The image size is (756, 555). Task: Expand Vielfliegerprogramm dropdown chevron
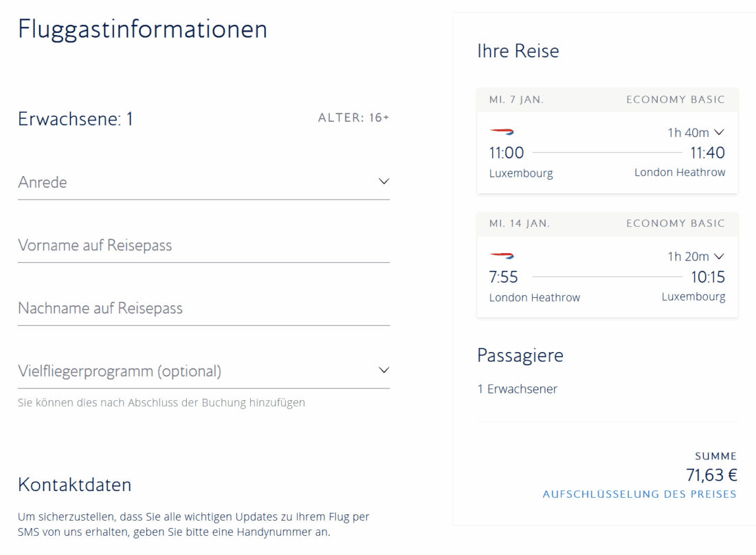[383, 371]
